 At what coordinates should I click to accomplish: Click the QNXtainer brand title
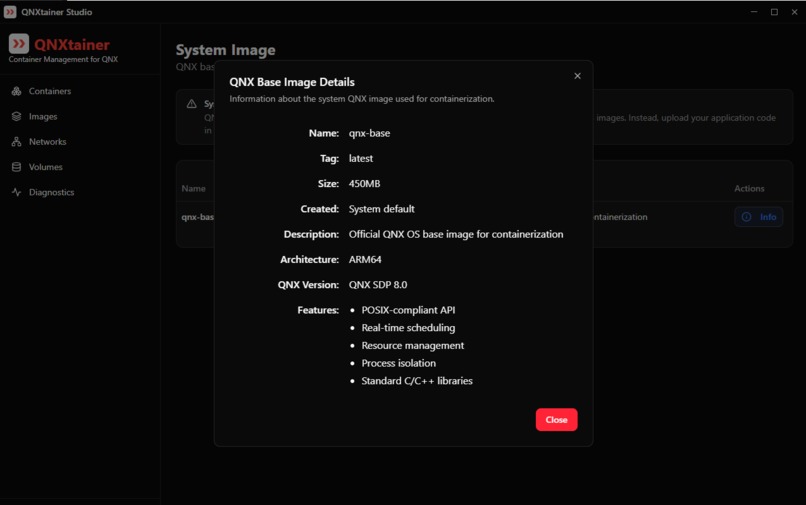coord(72,45)
